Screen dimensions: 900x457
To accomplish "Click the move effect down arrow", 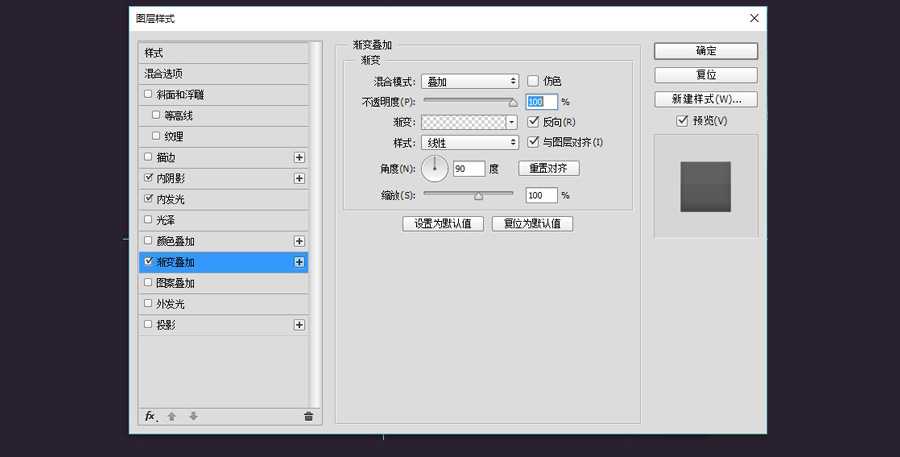I will pyautogui.click(x=193, y=416).
